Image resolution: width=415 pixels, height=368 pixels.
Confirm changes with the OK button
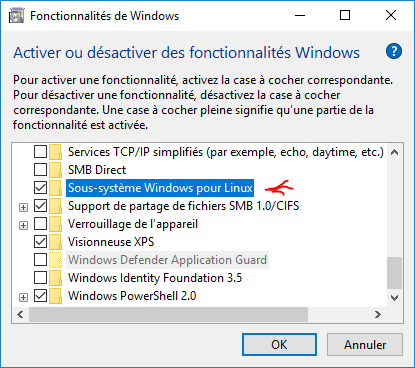point(279,345)
